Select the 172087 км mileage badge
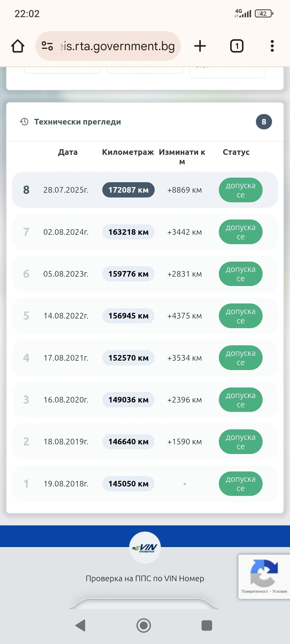This screenshot has height=644, width=290. 128,190
